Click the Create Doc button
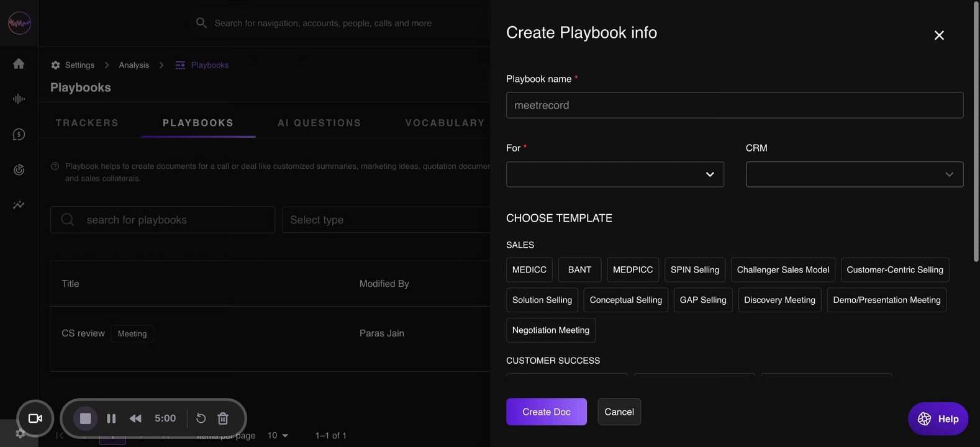The image size is (980, 447). pos(546,412)
